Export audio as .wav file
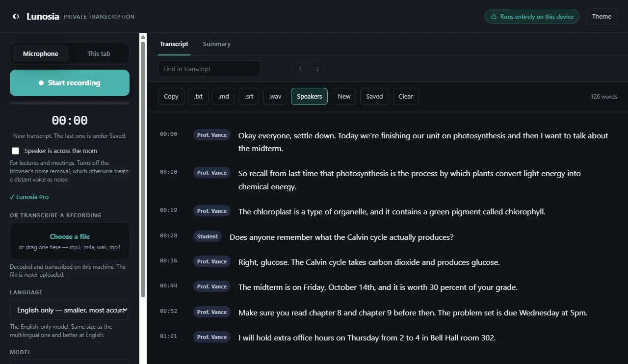628x364 pixels. tap(275, 97)
